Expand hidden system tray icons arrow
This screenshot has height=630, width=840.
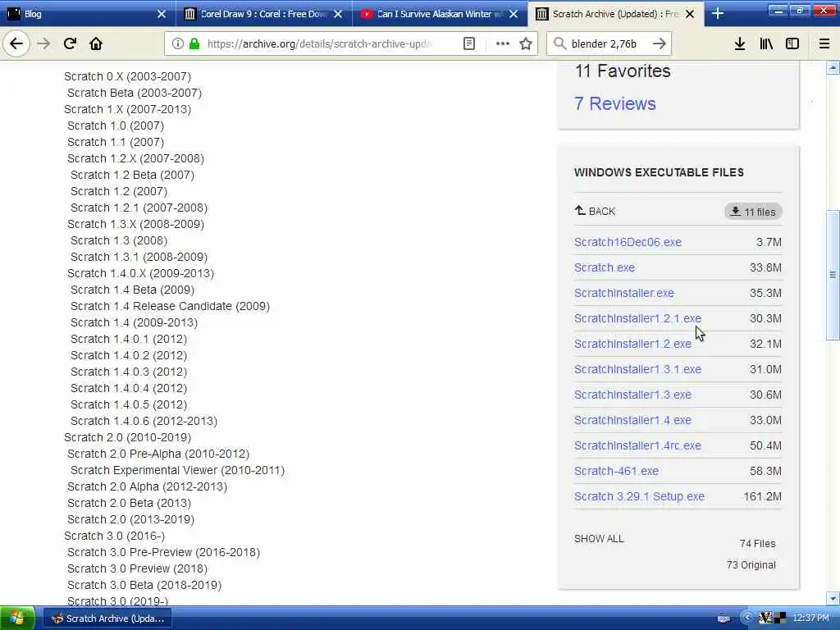point(746,619)
